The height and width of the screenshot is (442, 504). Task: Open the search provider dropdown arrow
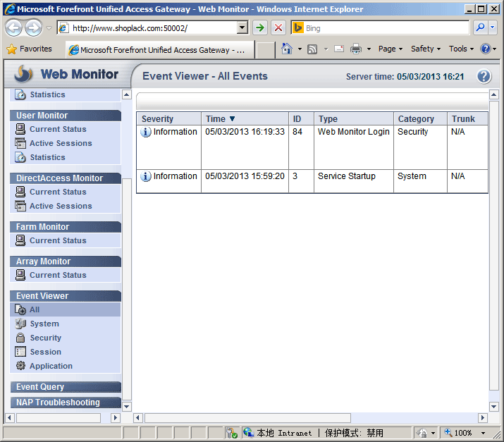[493, 28]
